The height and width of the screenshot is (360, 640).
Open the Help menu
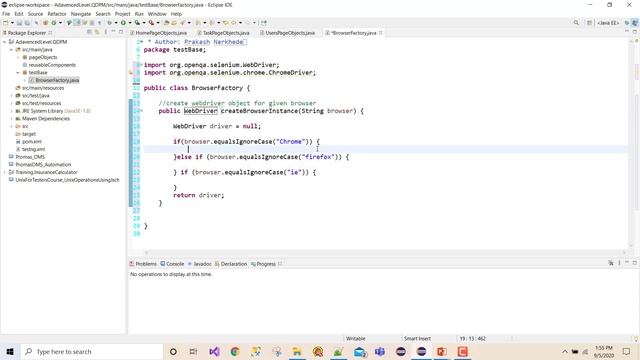[176, 14]
